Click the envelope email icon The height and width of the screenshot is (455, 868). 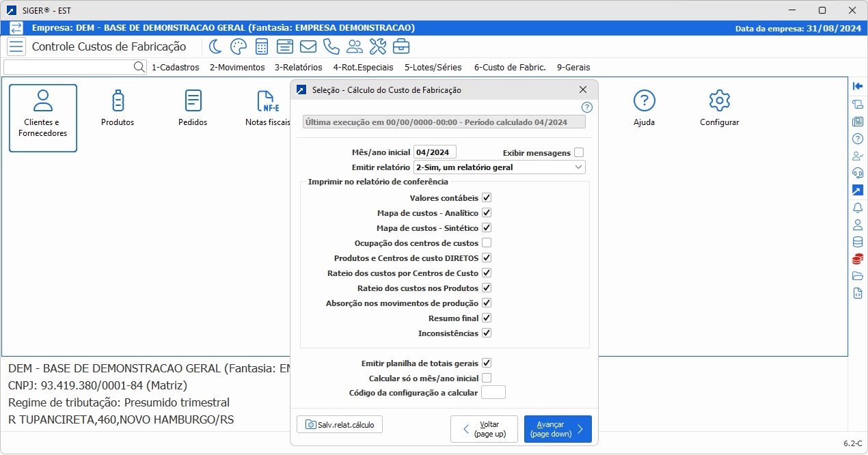(308, 46)
